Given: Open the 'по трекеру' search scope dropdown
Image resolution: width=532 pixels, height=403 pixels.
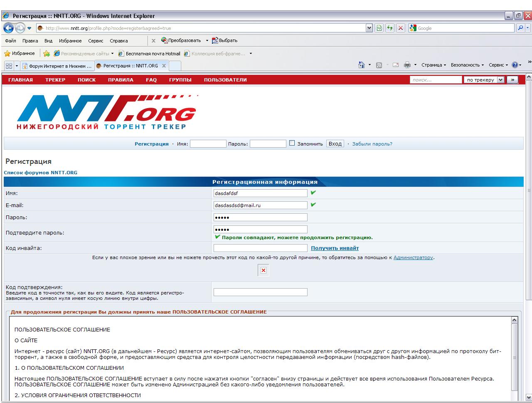Looking at the screenshot, I should click(484, 80).
